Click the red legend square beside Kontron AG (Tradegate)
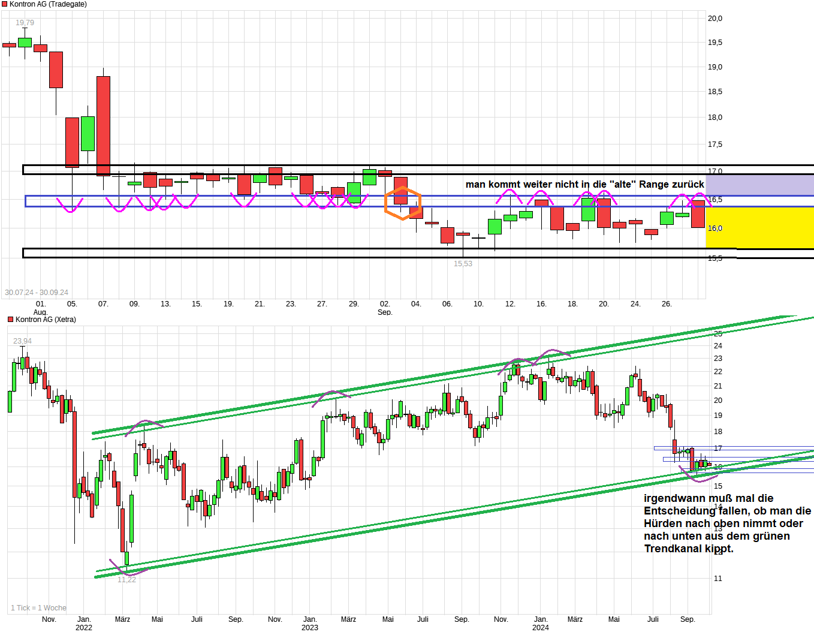 click(x=4, y=4)
